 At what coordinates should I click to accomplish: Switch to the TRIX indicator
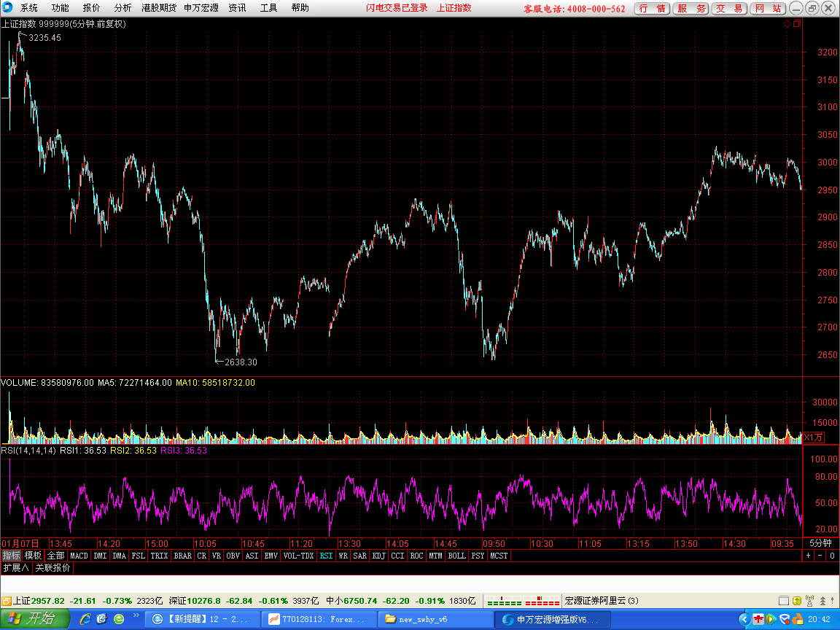[x=159, y=556]
